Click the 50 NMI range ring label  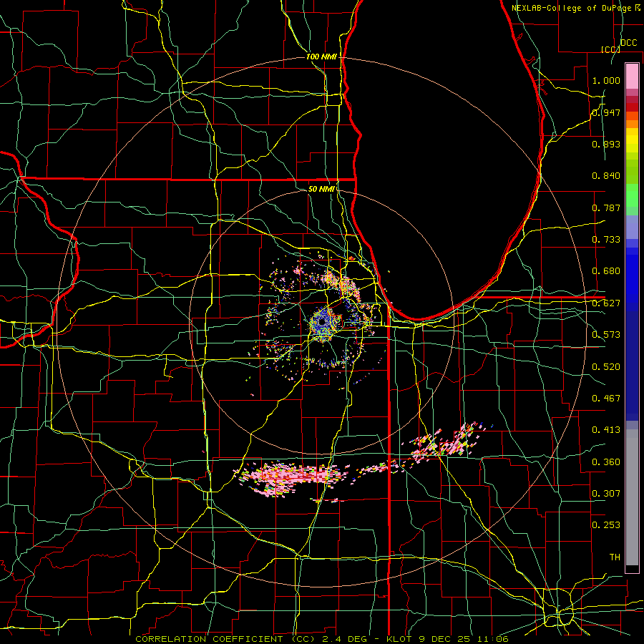(x=321, y=190)
